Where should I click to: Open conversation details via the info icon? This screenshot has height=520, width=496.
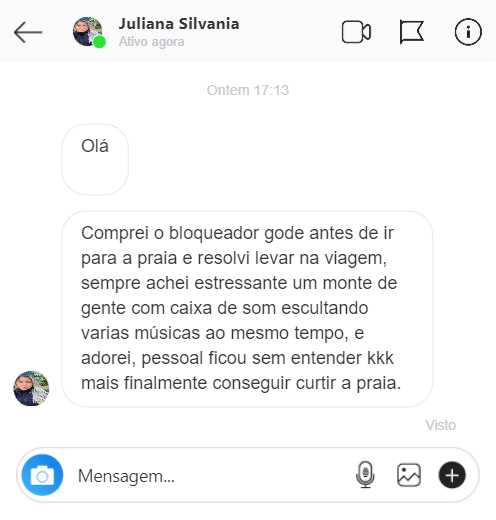tap(468, 32)
